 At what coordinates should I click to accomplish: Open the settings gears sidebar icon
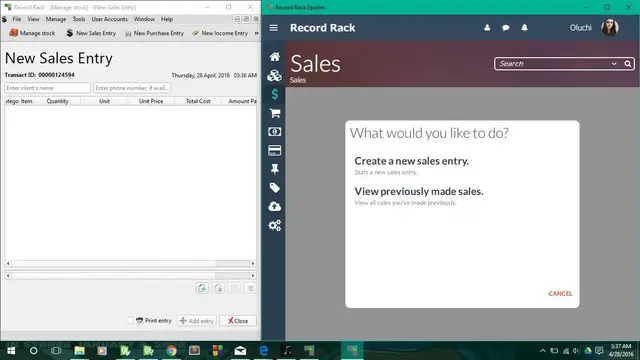(275, 225)
